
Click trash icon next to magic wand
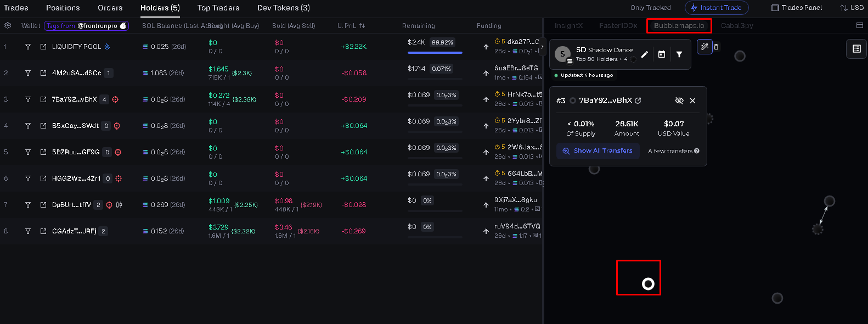point(716,47)
